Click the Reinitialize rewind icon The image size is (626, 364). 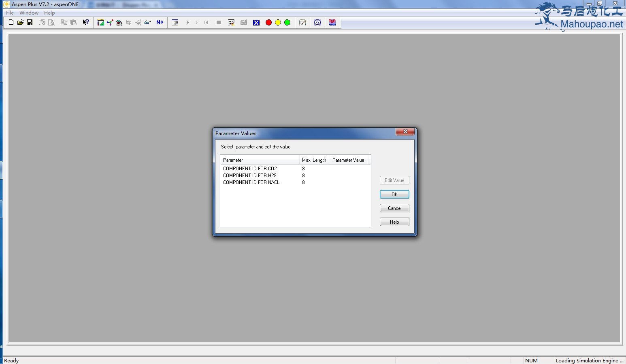[x=206, y=23]
